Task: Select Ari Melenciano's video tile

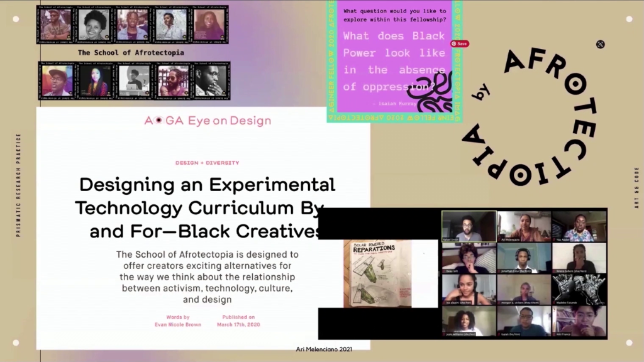Action: pyautogui.click(x=524, y=226)
